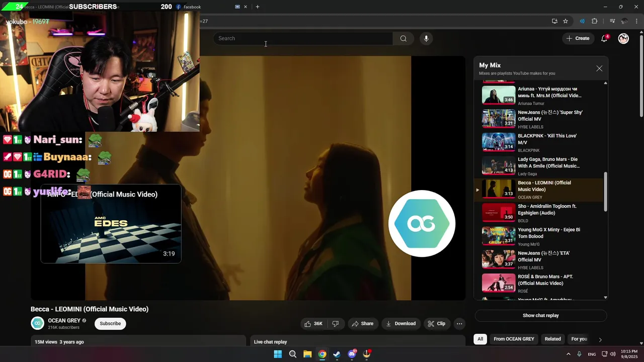Open Steam from the taskbar
Screen dimensions: 644x362
point(337,354)
